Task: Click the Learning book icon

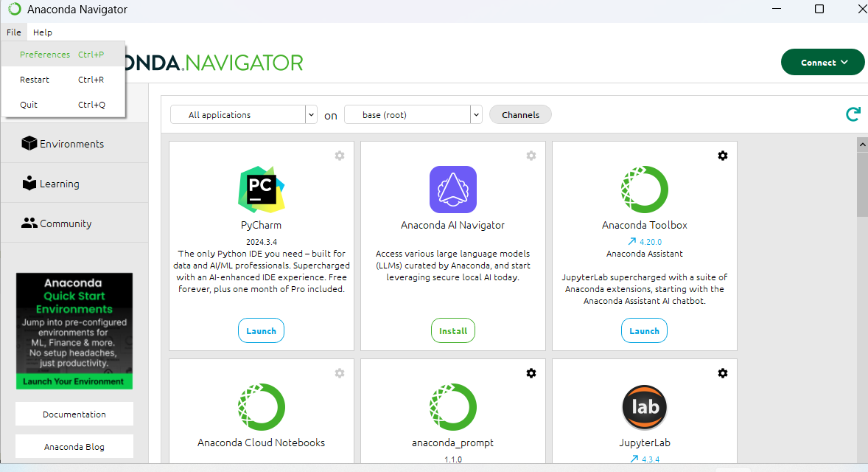Action: point(29,184)
